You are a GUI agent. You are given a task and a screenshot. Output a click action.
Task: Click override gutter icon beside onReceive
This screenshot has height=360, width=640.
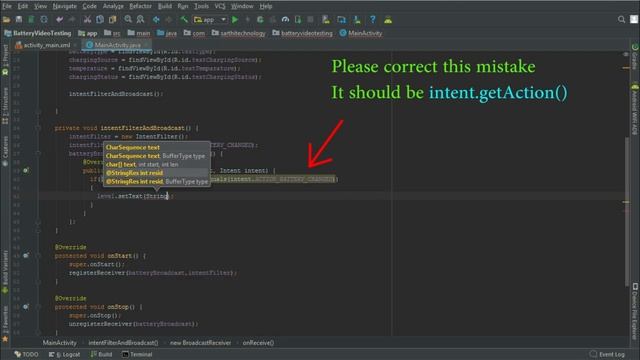(x=26, y=170)
